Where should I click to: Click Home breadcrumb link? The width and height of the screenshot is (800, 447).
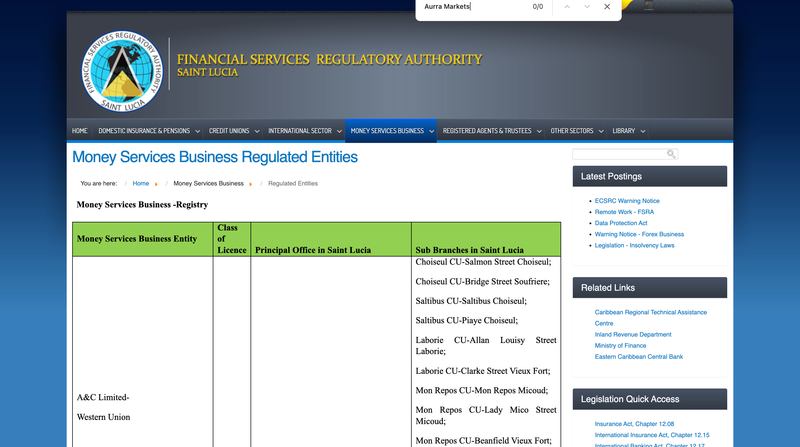coord(141,184)
